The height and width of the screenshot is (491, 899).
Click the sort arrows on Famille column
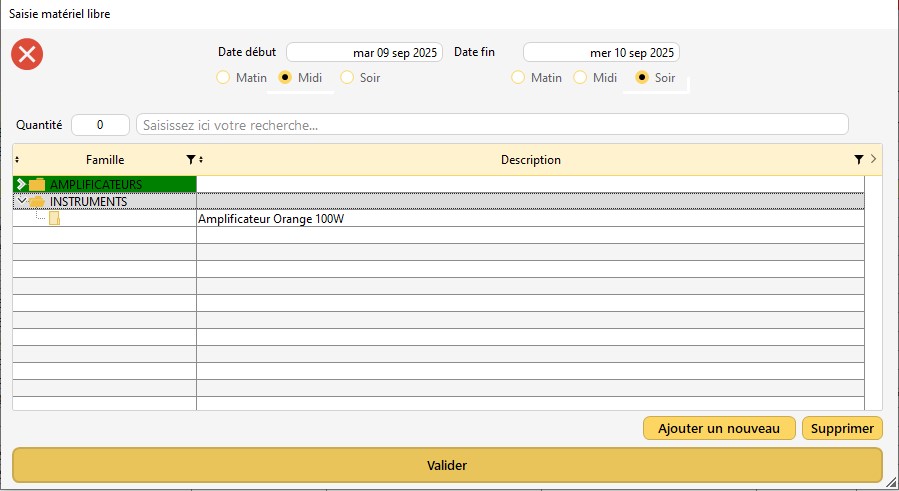17,160
